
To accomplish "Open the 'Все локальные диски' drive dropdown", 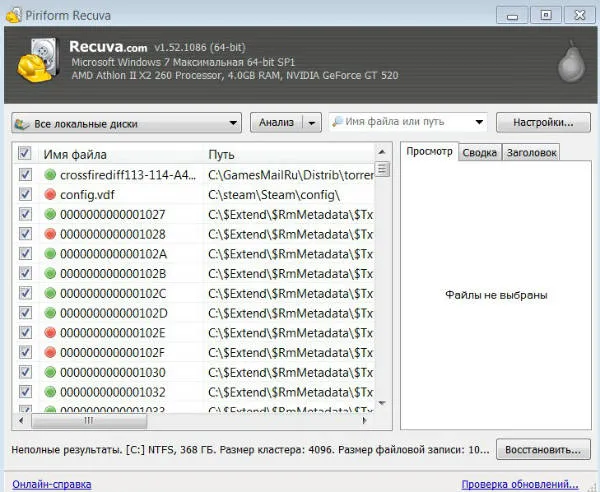I will coord(126,123).
